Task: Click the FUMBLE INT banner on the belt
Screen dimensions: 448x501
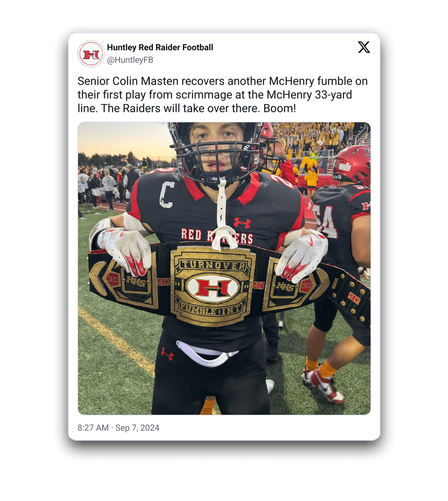Action: 211,310
